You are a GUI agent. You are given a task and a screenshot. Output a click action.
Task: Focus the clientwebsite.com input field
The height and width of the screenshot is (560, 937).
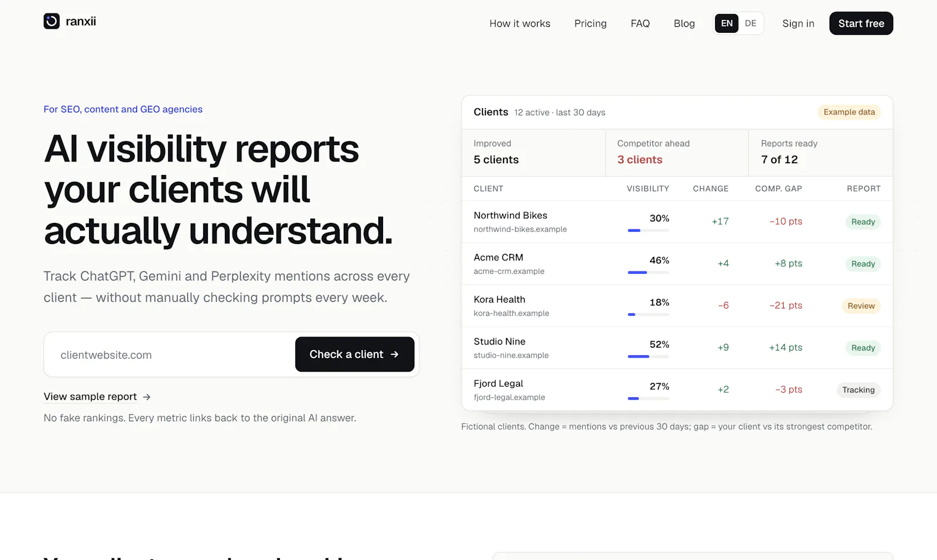coord(170,355)
